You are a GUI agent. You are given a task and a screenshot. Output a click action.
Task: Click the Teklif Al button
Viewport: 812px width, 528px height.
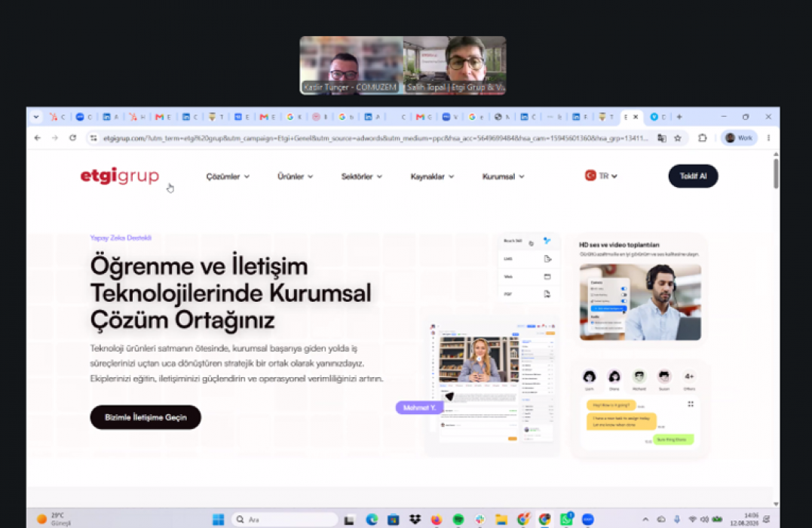693,177
